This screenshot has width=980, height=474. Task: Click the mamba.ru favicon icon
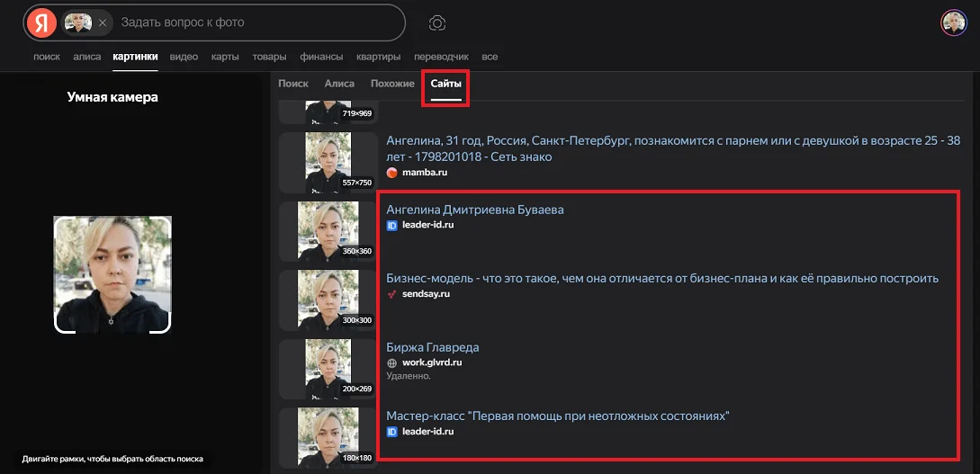click(392, 172)
